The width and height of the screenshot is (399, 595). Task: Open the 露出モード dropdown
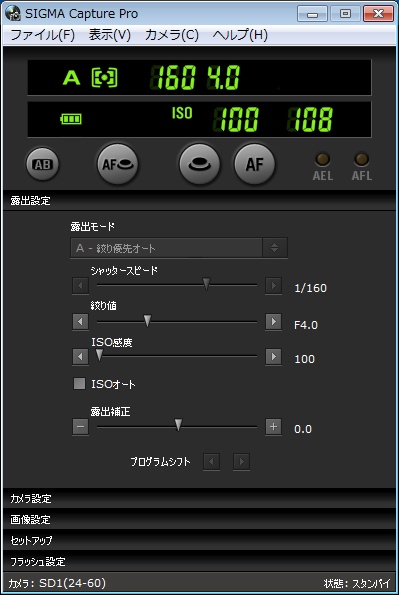(179, 248)
